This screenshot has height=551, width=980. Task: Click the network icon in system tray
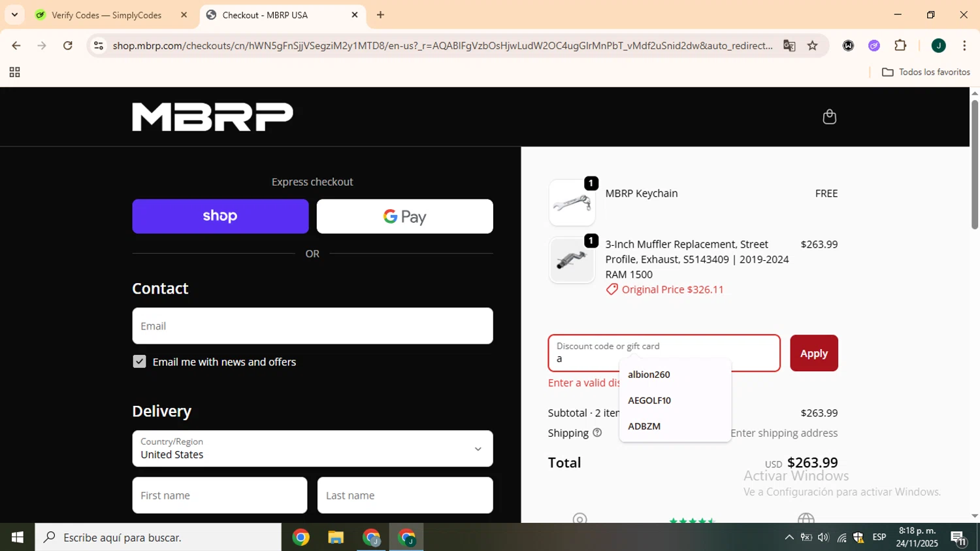click(841, 537)
